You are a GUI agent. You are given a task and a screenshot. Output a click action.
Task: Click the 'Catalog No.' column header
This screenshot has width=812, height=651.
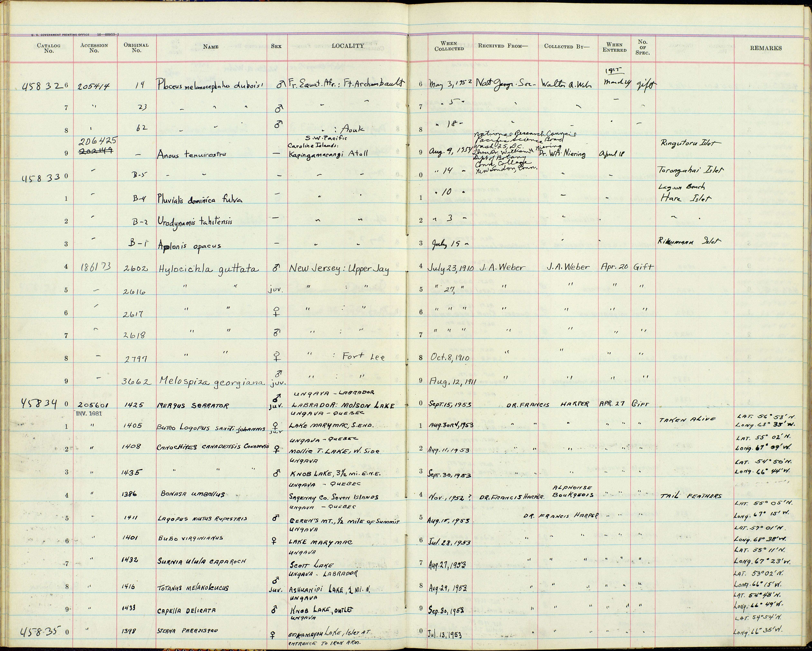[x=49, y=48]
